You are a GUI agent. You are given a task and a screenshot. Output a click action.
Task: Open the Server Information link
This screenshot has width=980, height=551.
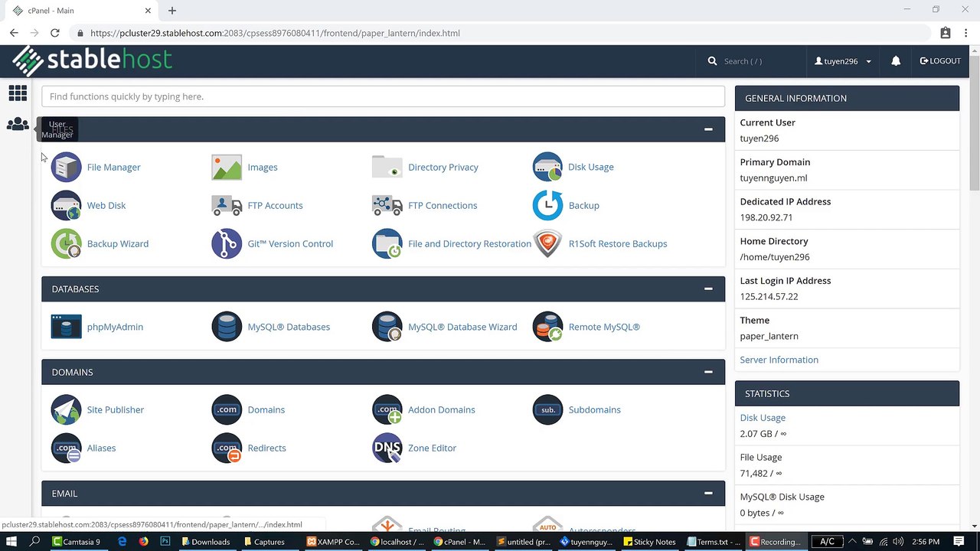pyautogui.click(x=779, y=360)
